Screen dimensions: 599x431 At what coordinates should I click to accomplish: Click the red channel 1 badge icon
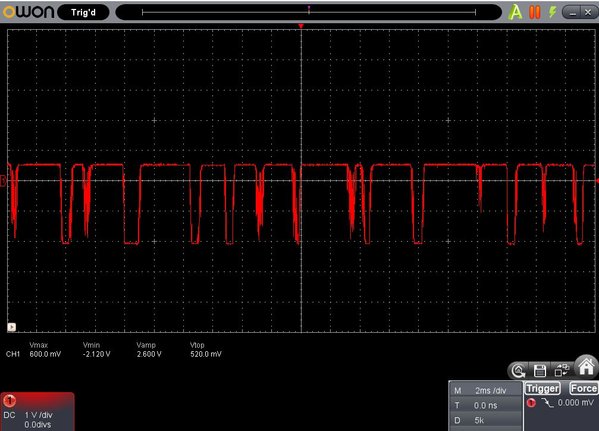10,401
